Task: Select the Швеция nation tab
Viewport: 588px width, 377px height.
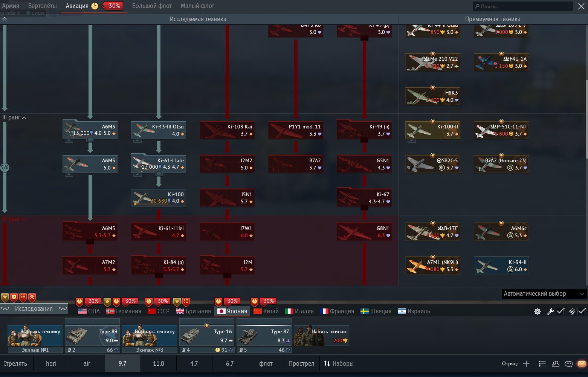Action: [376, 311]
